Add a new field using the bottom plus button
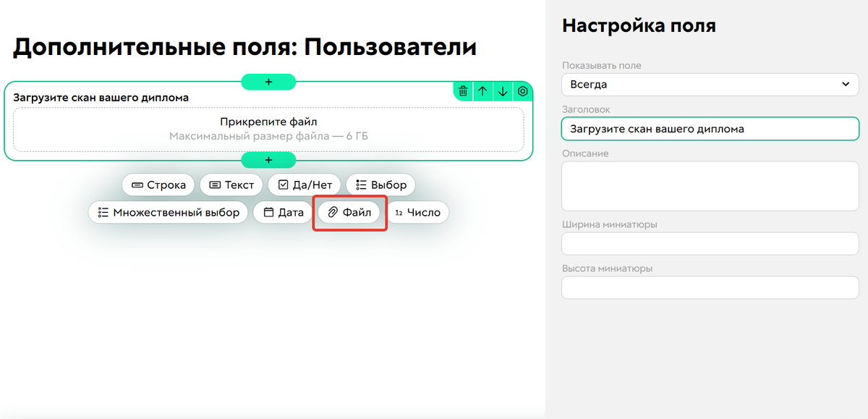The width and height of the screenshot is (868, 419). point(268,160)
